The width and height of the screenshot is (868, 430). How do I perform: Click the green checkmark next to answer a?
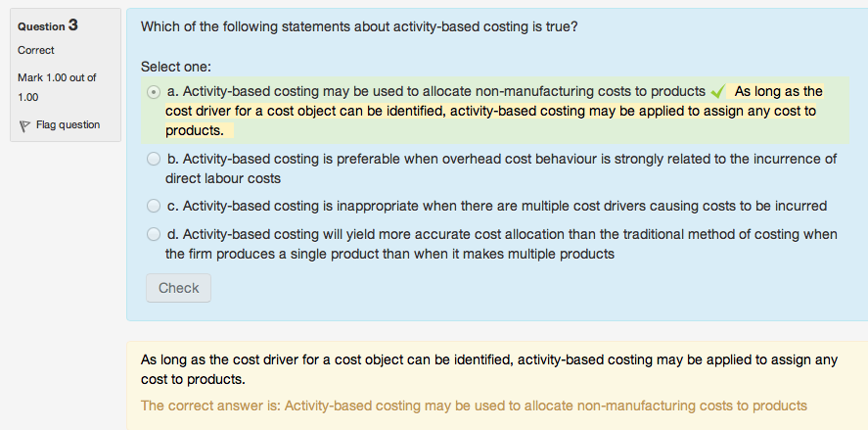point(718,92)
